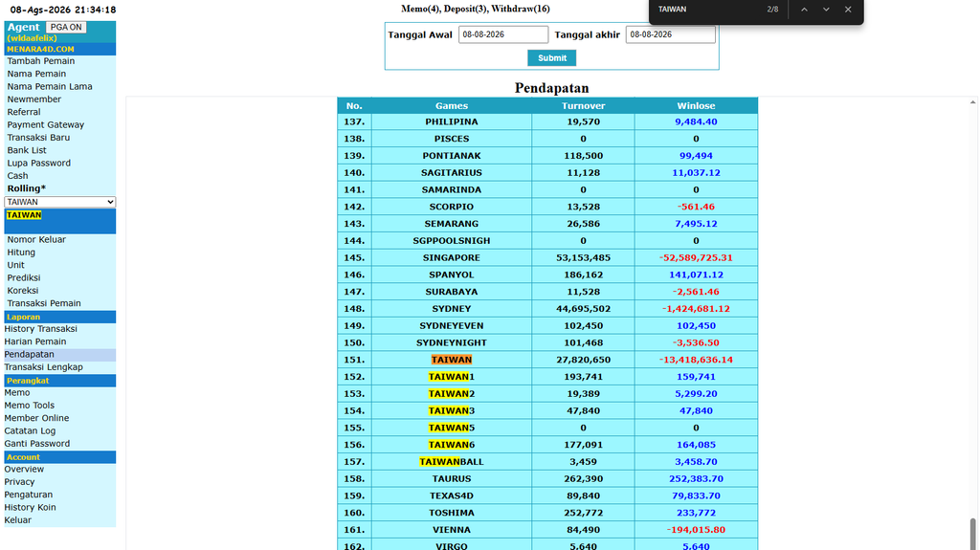Open account Overview page
980x550 pixels.
(x=24, y=470)
